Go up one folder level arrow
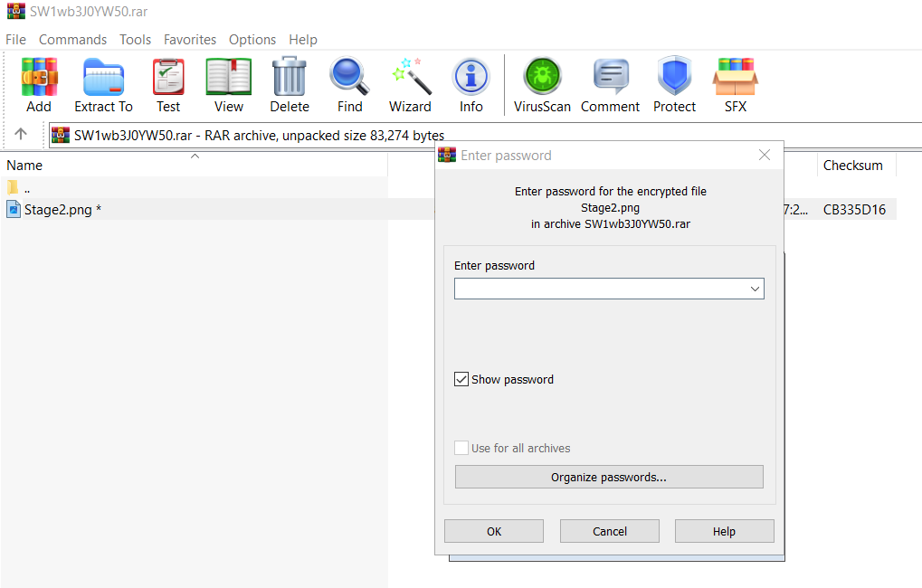Image resolution: width=922 pixels, height=588 pixels. click(21, 134)
